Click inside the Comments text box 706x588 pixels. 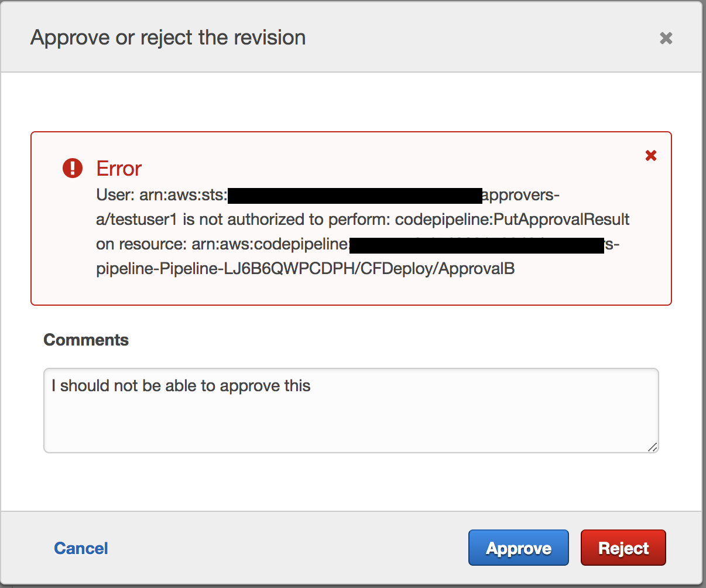coord(350,410)
